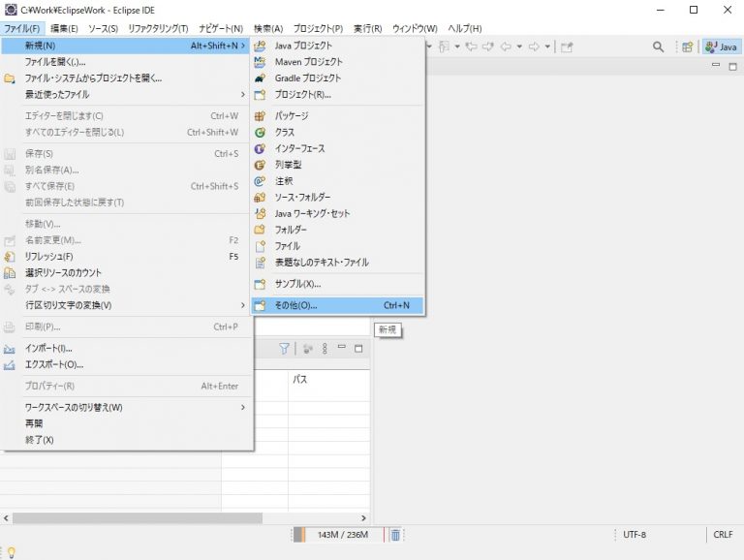Click the Java perspective button

tap(721, 47)
